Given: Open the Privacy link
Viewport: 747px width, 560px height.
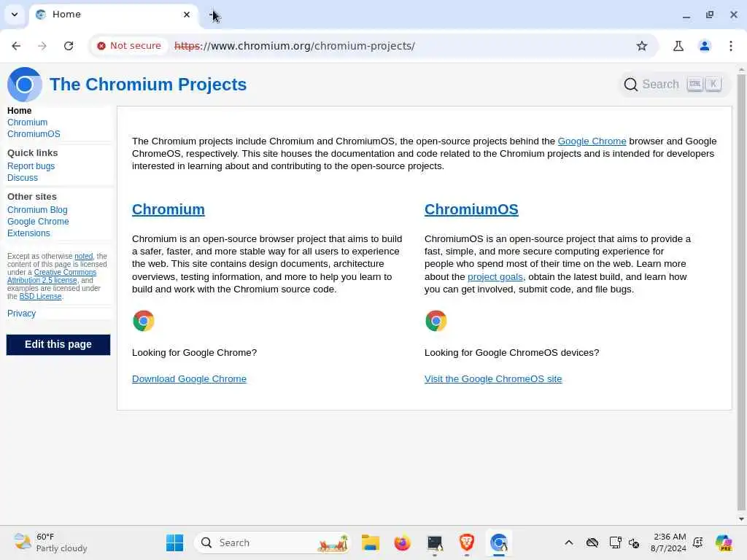Looking at the screenshot, I should (x=21, y=314).
